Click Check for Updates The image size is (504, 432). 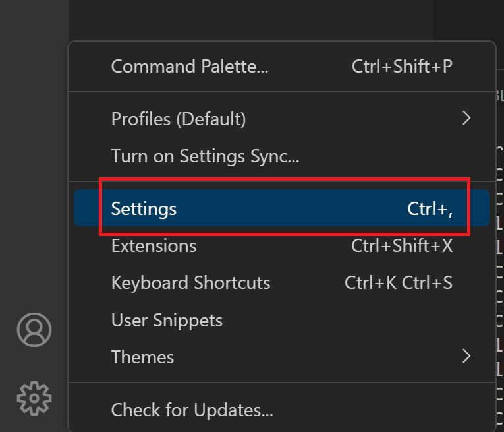pos(192,410)
